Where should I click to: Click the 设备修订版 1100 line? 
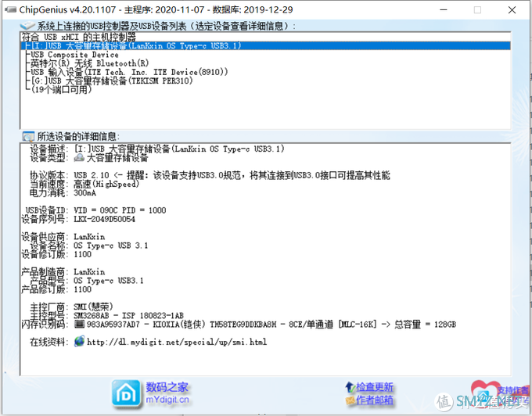[x=56, y=254]
